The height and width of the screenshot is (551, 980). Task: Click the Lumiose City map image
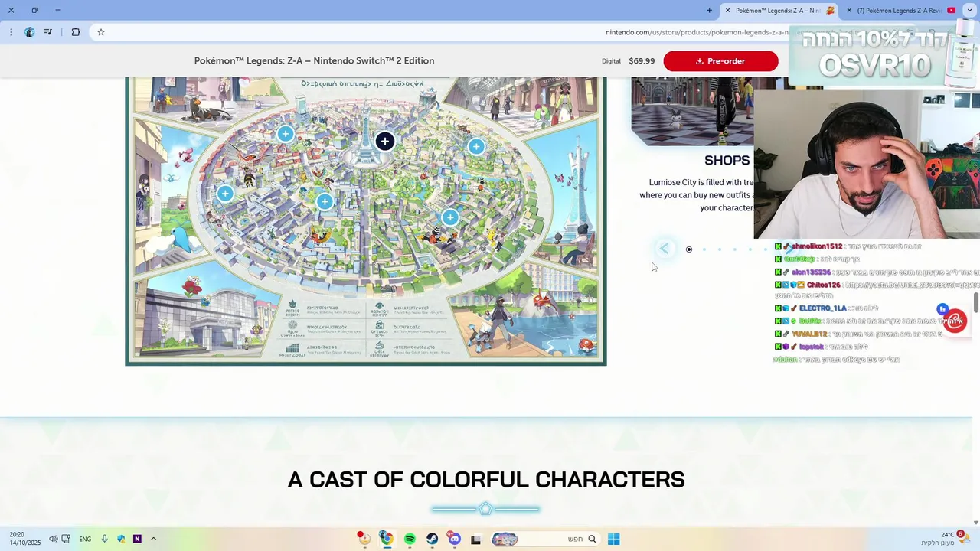tap(366, 220)
